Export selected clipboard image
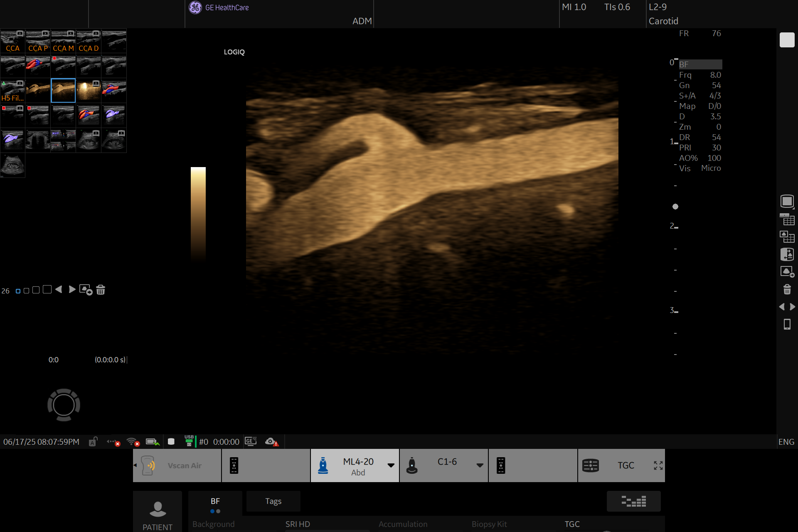This screenshot has width=798, height=532. (86, 289)
